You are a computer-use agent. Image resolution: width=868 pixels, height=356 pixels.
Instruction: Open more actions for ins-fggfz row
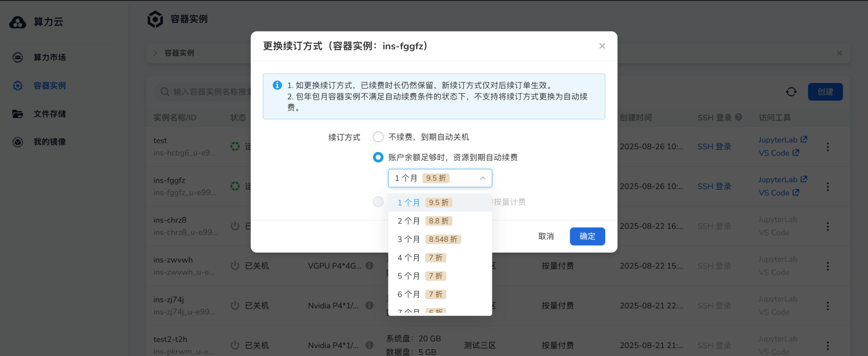[x=827, y=186]
